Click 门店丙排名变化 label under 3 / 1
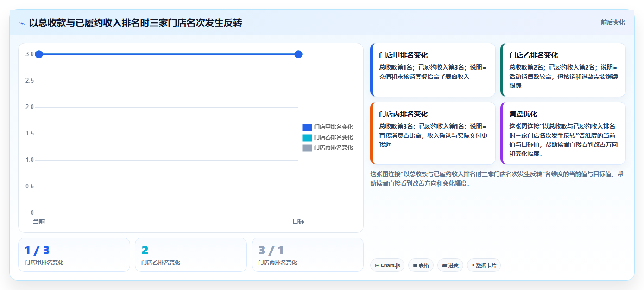Image resolution: width=644 pixels, height=290 pixels. 278,263
